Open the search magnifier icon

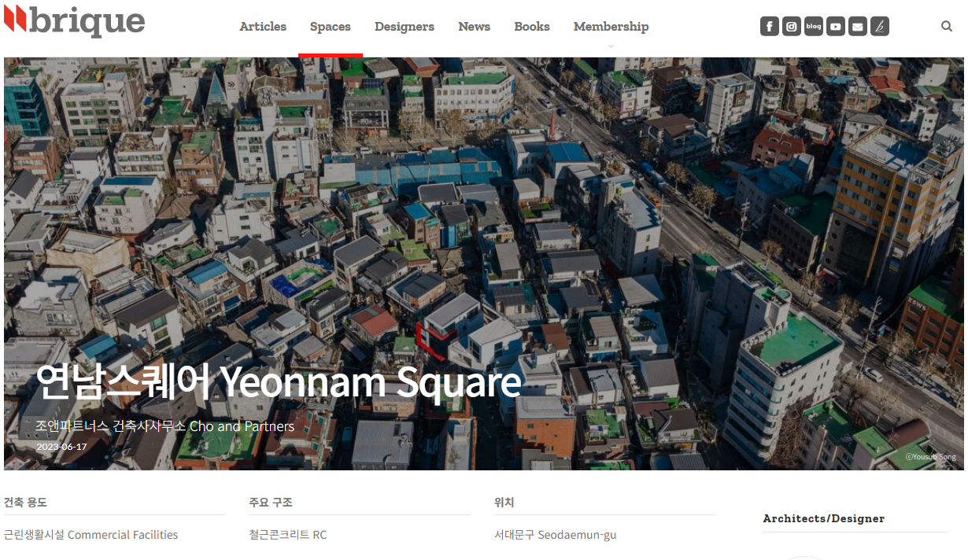[947, 26]
